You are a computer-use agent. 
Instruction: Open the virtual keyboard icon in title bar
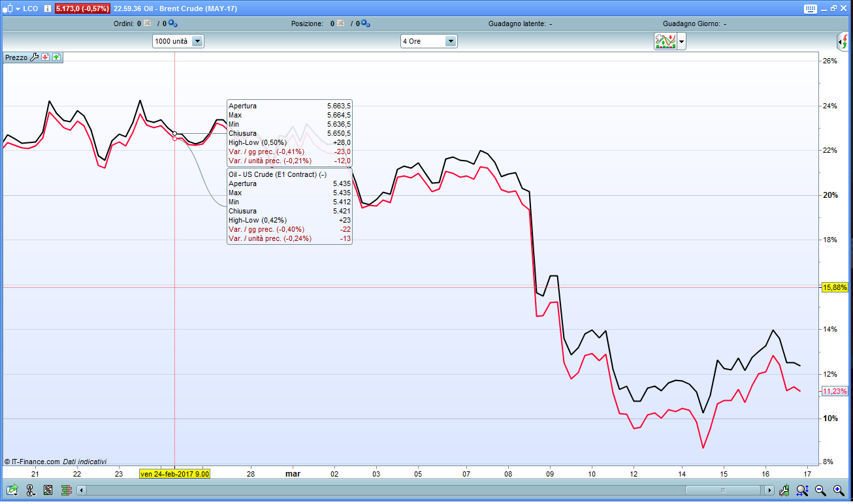coord(811,8)
